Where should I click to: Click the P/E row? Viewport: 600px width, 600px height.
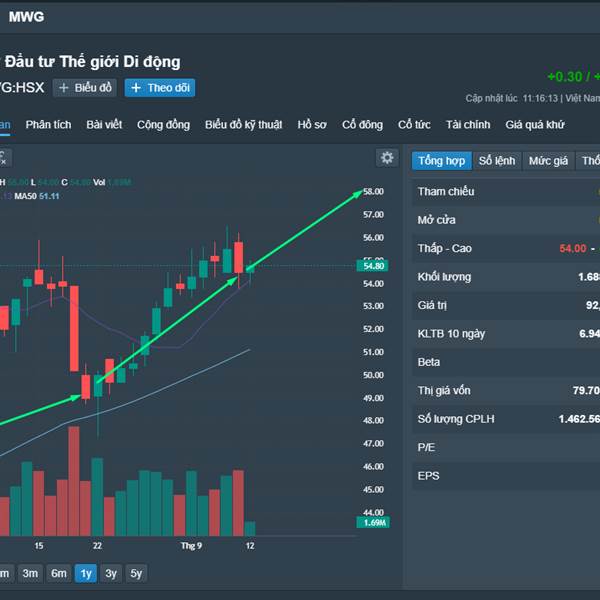(x=506, y=447)
